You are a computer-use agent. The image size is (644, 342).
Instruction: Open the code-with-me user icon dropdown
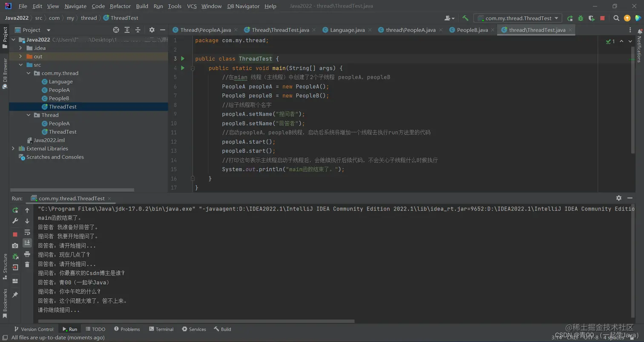449,18
